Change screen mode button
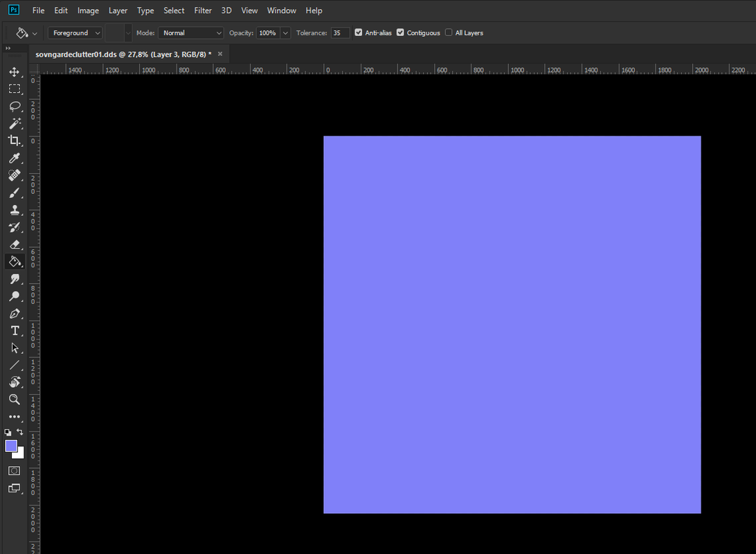The width and height of the screenshot is (756, 554). [x=15, y=488]
